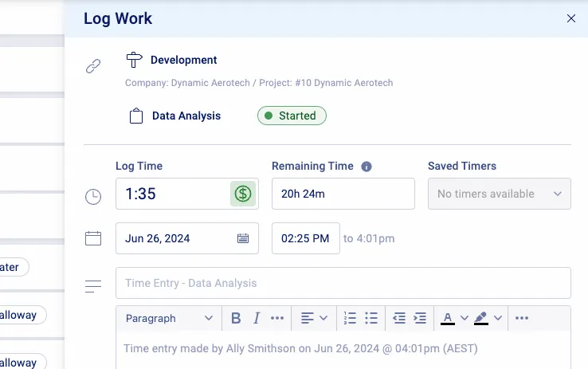Apply the highlight color marker
The width and height of the screenshot is (588, 369).
(481, 318)
